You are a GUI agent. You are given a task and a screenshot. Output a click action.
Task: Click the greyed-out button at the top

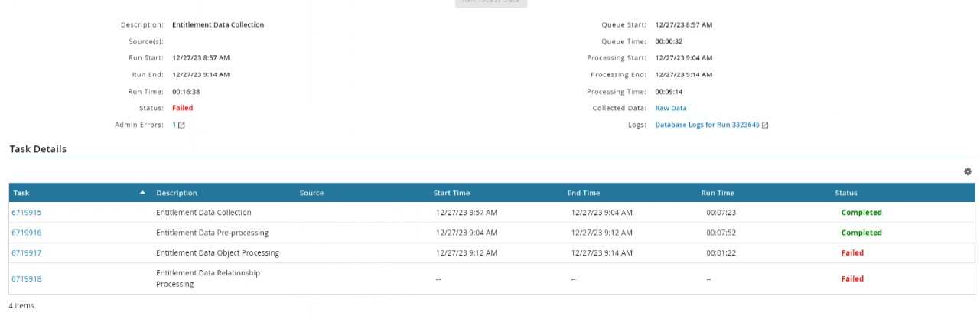coord(490,2)
